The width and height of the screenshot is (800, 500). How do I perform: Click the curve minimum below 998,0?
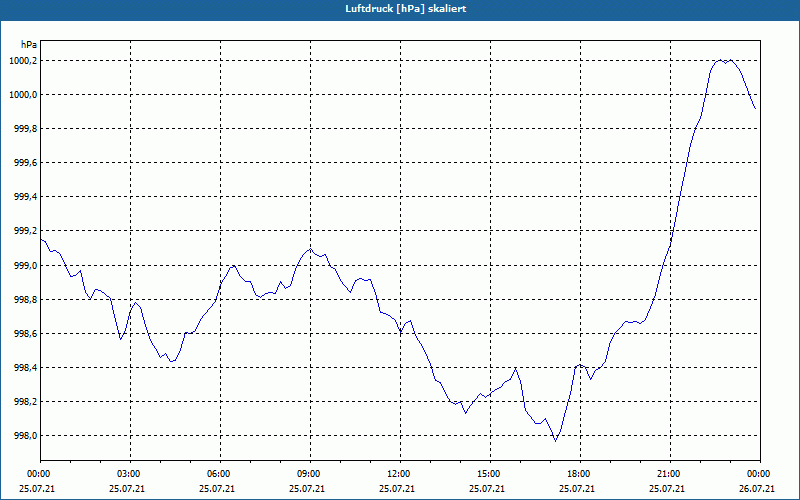point(556,441)
